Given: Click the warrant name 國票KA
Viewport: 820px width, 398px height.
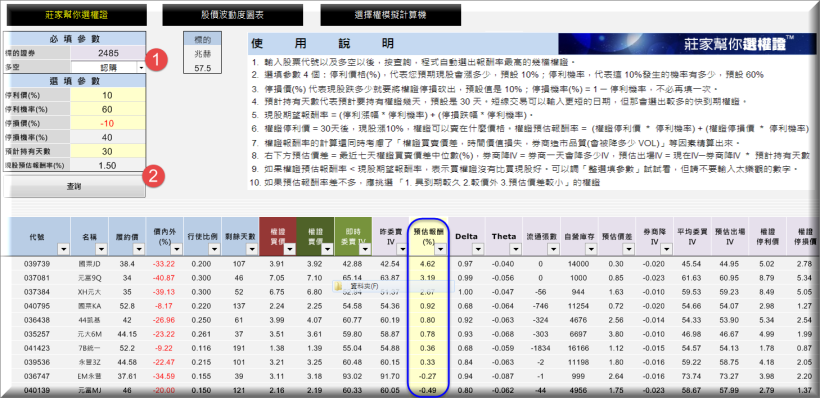Looking at the screenshot, I should tap(89, 305).
